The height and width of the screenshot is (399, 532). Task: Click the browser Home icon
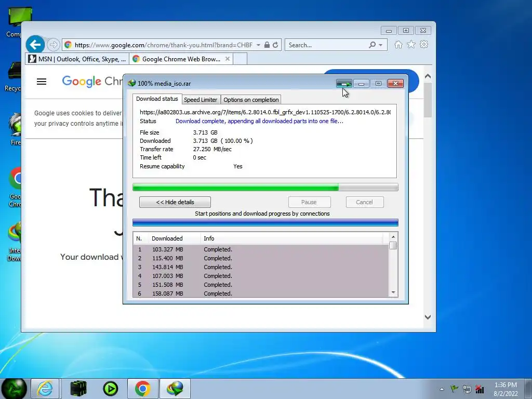[x=398, y=45]
